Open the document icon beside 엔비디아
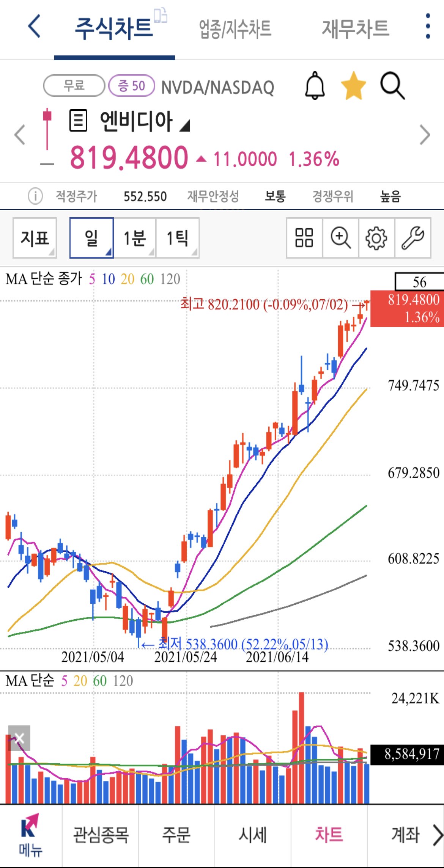Image resolution: width=444 pixels, height=868 pixels. click(79, 121)
